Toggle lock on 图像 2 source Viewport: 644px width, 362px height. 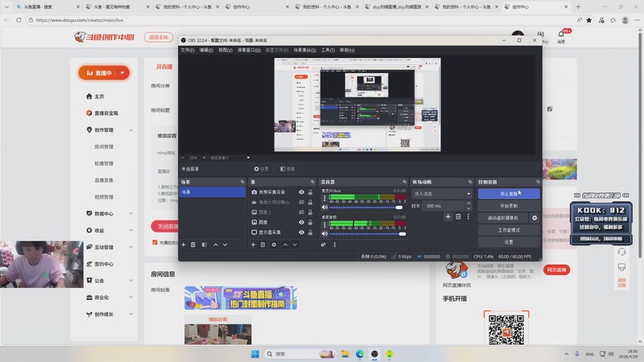tap(310, 212)
